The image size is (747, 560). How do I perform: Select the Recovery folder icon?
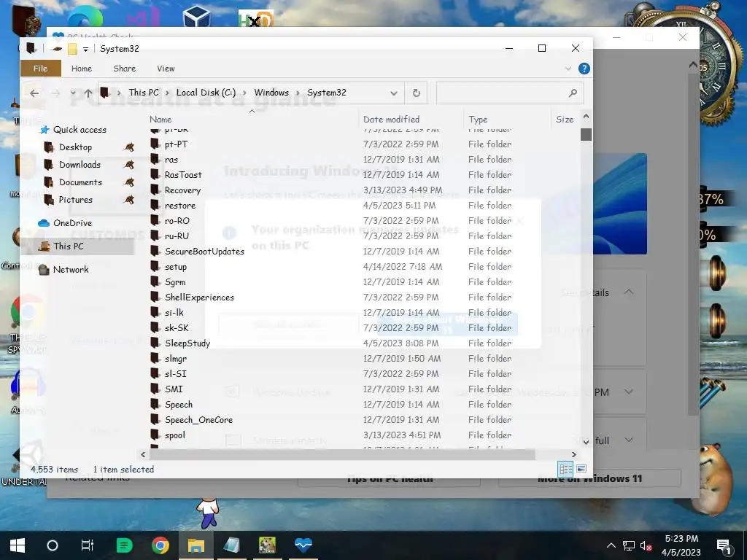[x=155, y=190]
